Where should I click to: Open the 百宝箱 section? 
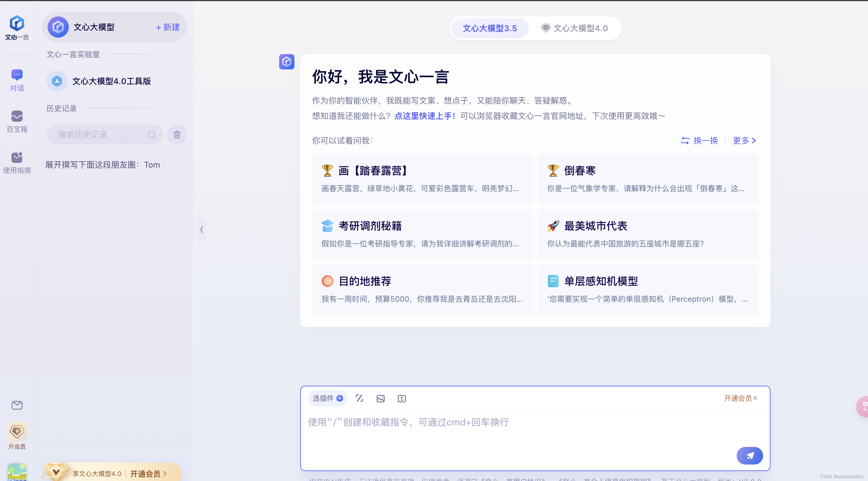16,121
